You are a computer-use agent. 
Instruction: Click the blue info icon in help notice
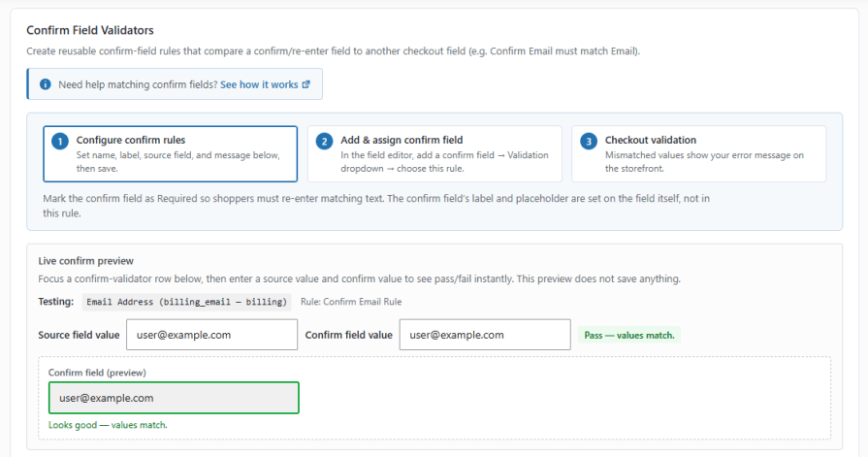[x=46, y=84]
